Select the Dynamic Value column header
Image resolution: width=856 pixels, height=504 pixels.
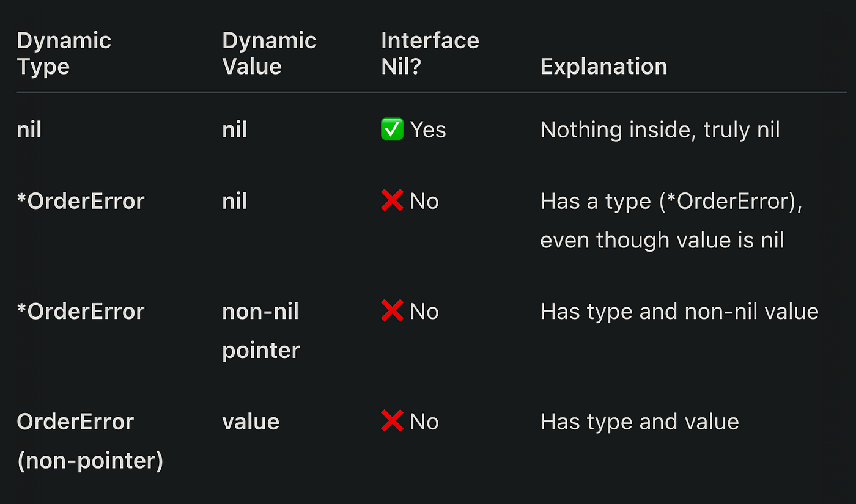click(x=270, y=53)
